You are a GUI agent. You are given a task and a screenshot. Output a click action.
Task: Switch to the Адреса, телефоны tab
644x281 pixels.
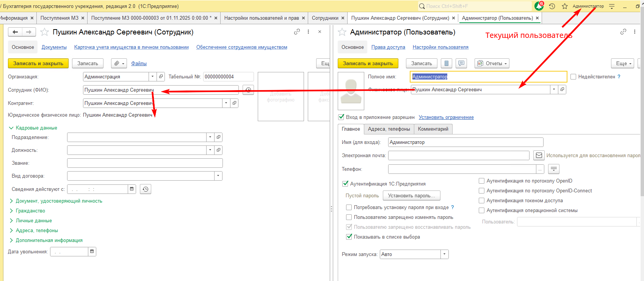click(x=389, y=129)
